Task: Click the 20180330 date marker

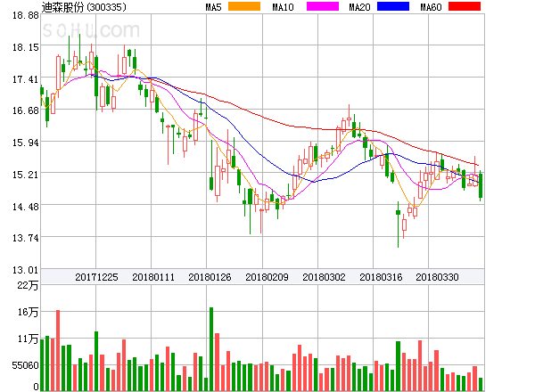Action: coord(437,277)
